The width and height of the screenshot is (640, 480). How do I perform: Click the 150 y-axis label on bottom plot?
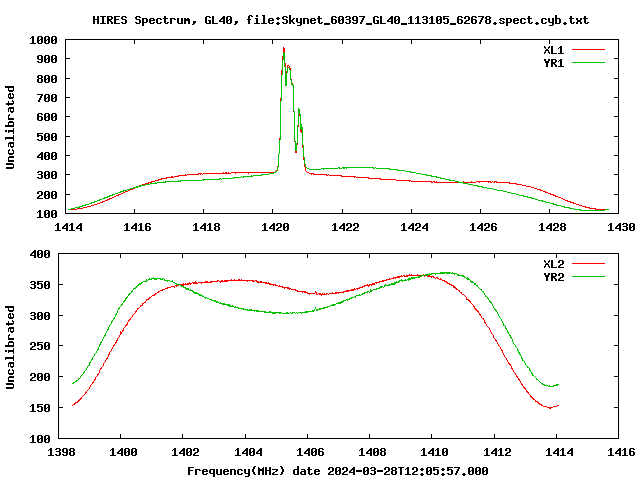tap(40, 408)
